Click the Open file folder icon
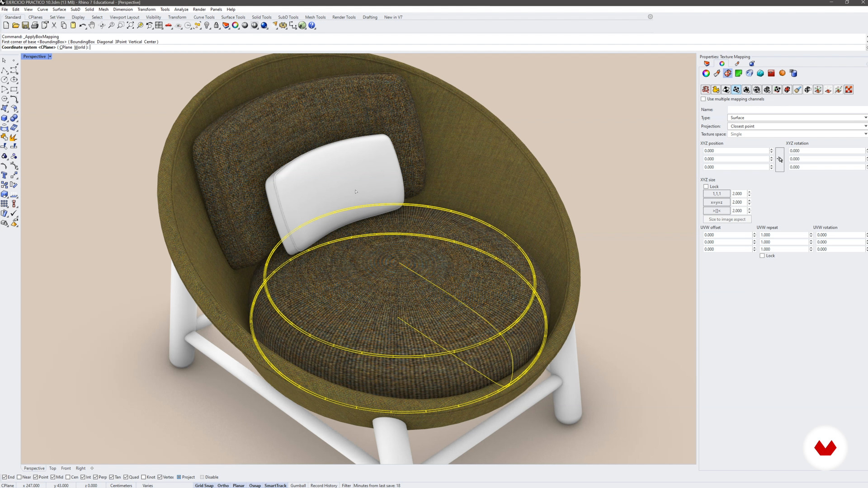The width and height of the screenshot is (868, 488). point(16,26)
